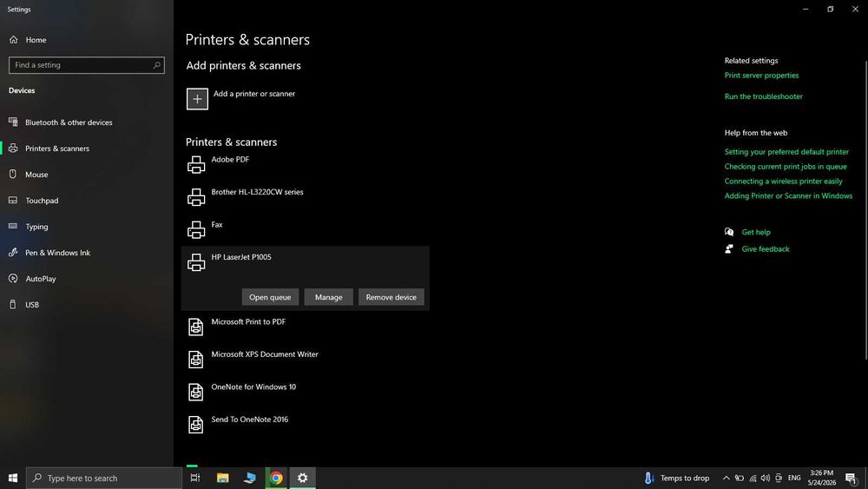The image size is (868, 489).
Task: Click the battery status tray icon
Action: (740, 478)
